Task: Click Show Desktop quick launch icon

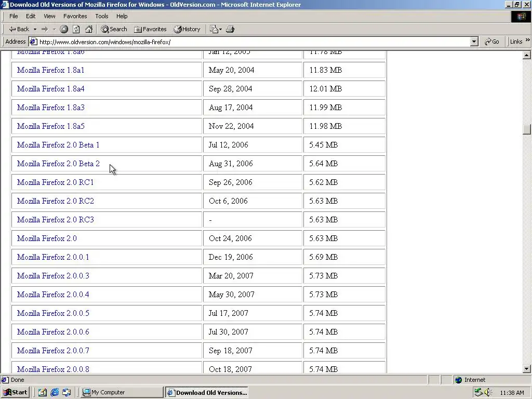Action: coord(43,392)
